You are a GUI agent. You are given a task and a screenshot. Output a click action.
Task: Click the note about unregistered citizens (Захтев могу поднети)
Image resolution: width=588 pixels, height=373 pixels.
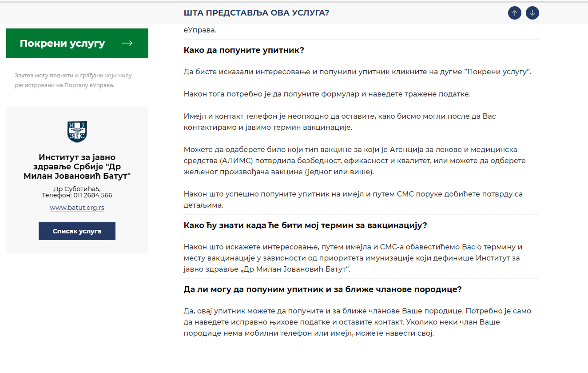[73, 80]
